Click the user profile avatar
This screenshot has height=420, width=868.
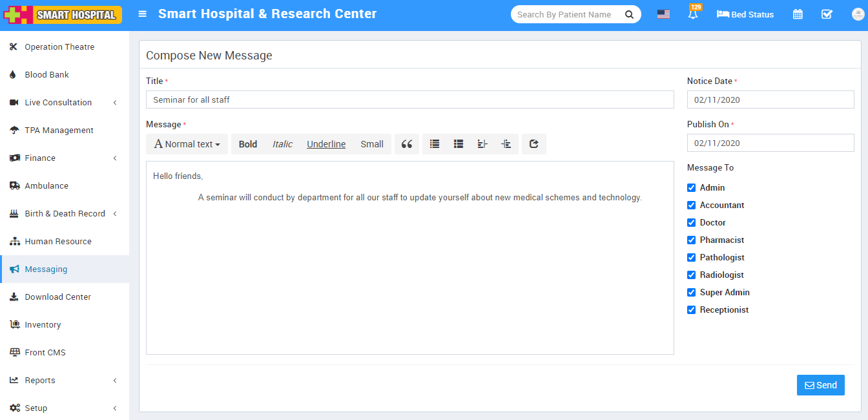857,14
